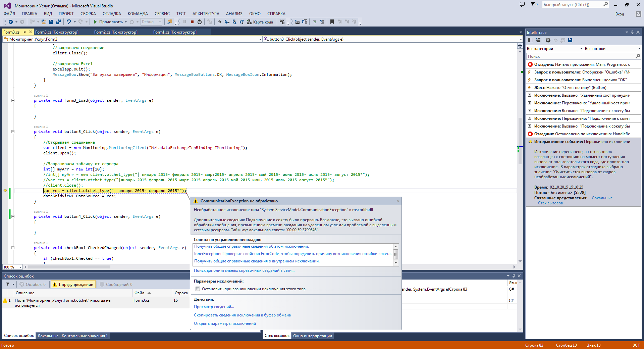Image resolution: width=644 pixels, height=349 pixels.
Task: Click the Step Over icon
Action: click(x=234, y=22)
